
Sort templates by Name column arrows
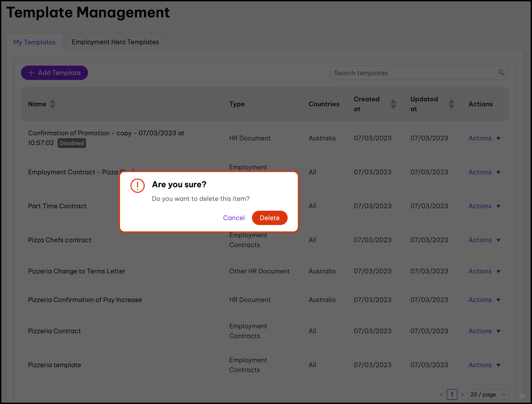click(53, 104)
